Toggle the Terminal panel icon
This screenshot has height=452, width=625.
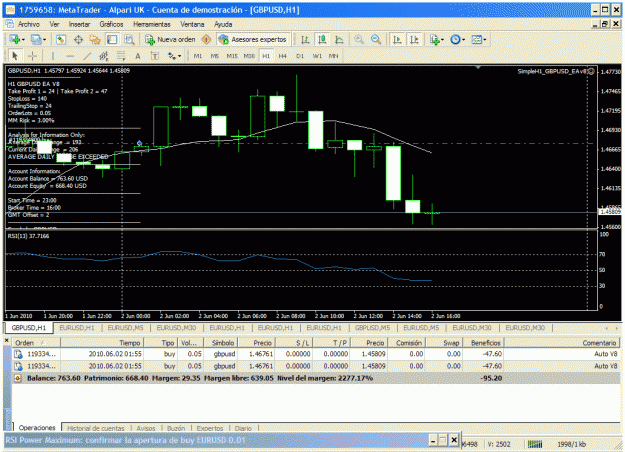(x=112, y=39)
